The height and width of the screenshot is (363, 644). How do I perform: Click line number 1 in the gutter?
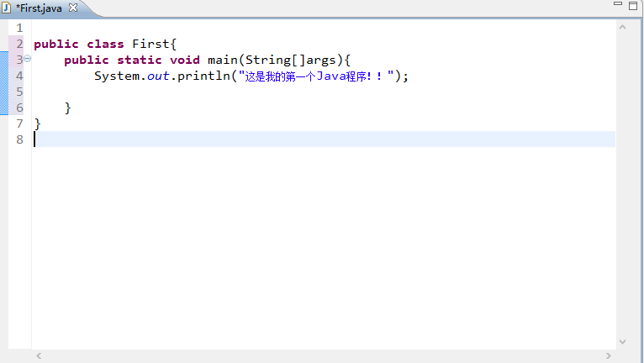(x=19, y=28)
